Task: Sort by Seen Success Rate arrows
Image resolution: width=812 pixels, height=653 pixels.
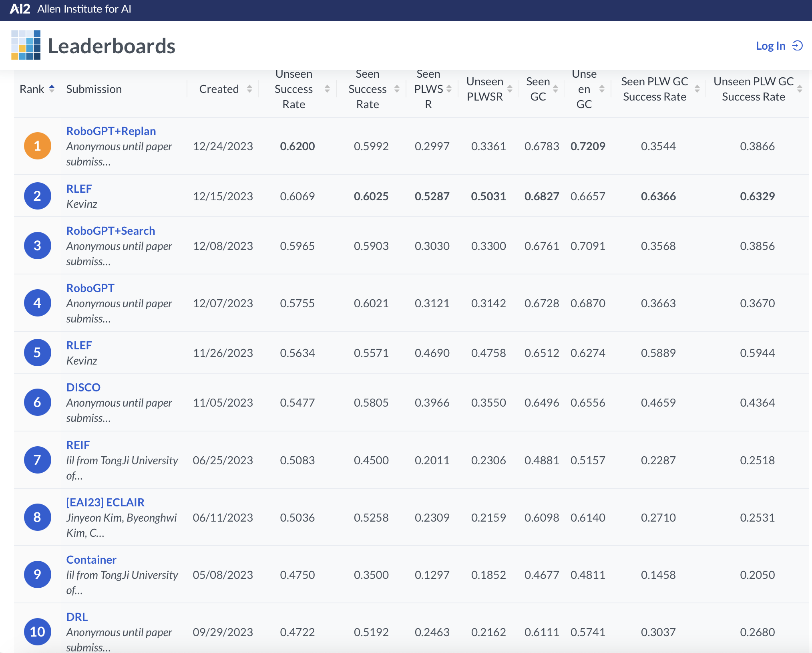Action: [397, 89]
